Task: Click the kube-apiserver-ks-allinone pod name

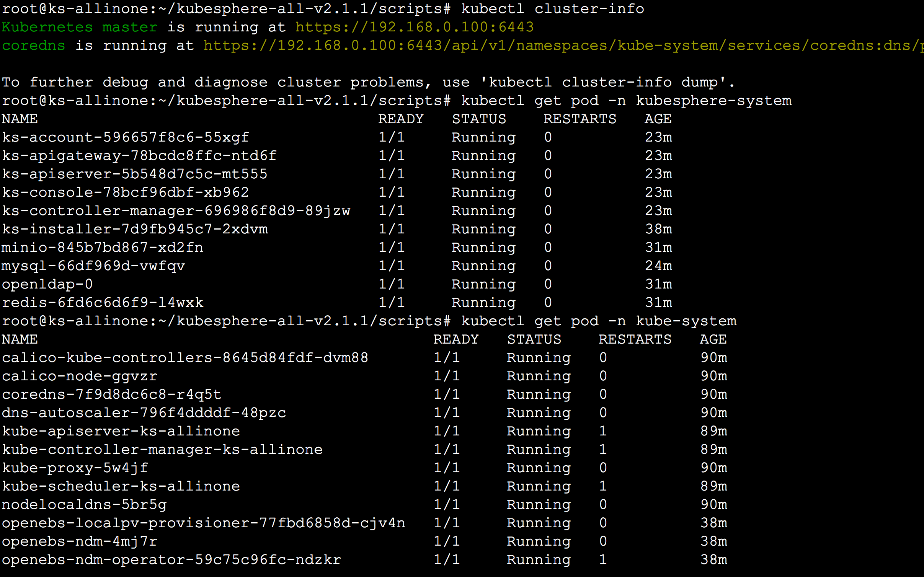Action: click(x=121, y=431)
